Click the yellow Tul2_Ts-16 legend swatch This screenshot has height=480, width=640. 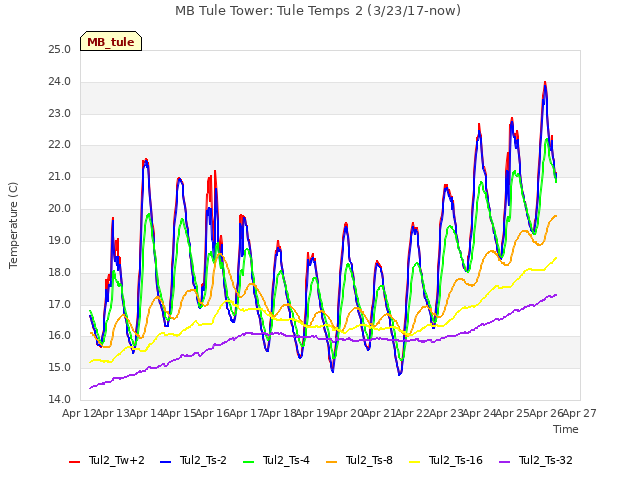(x=414, y=462)
